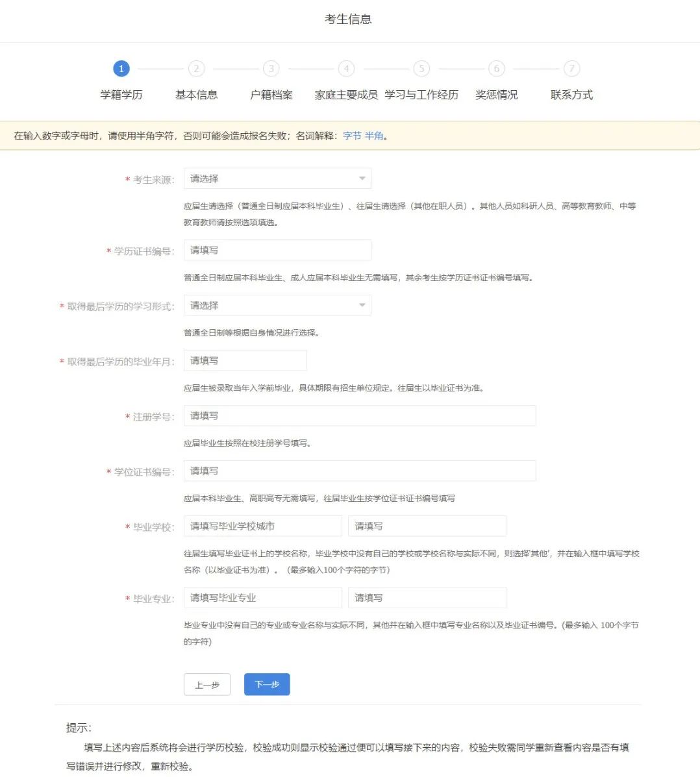
Task: Click step 2 circle for 基本信息
Action: (x=196, y=68)
